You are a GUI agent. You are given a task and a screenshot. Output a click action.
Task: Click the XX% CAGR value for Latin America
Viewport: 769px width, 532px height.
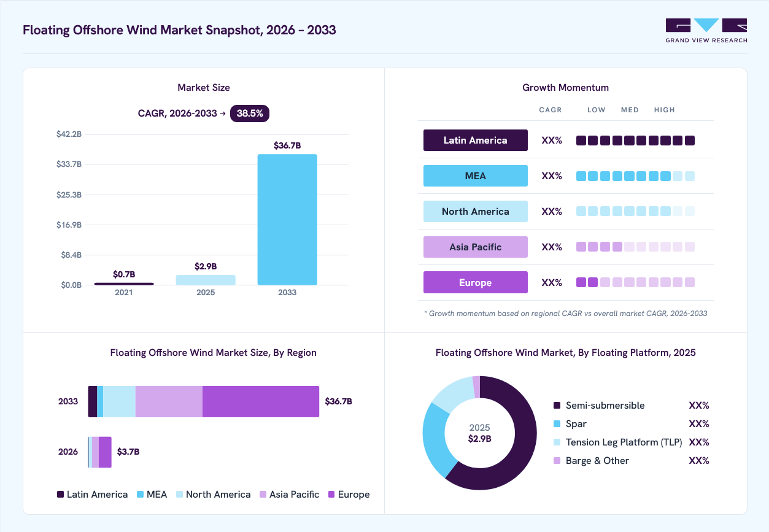click(552, 141)
